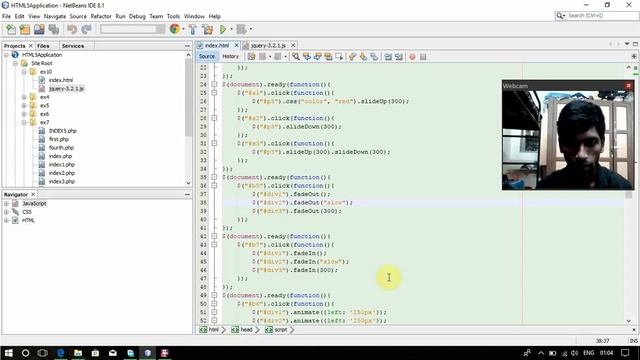Open the Debug menu
The image size is (640, 360).
pyautogui.click(x=137, y=16)
